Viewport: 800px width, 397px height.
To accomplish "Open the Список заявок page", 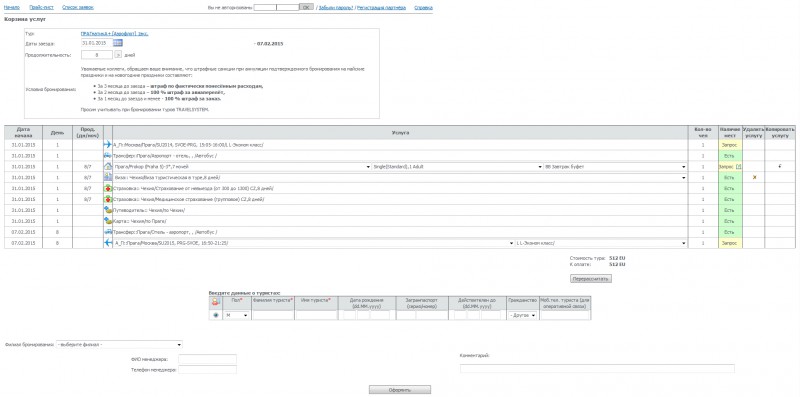I will [78, 8].
